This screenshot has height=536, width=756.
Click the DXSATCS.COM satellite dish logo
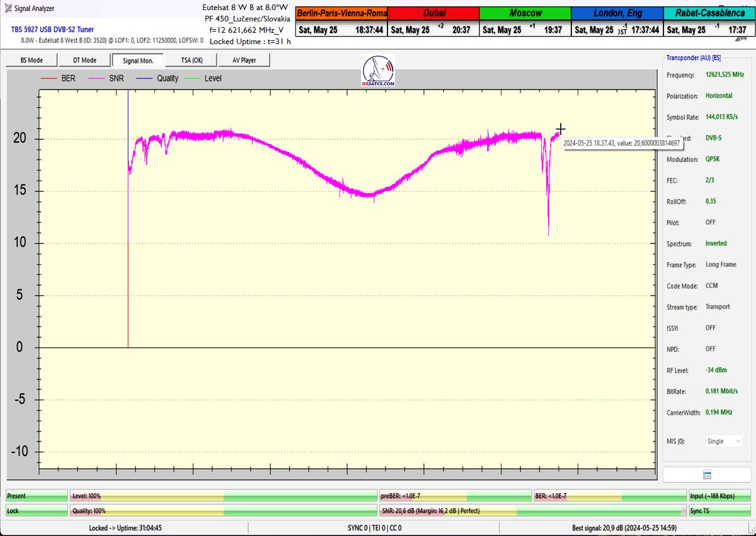coord(378,71)
